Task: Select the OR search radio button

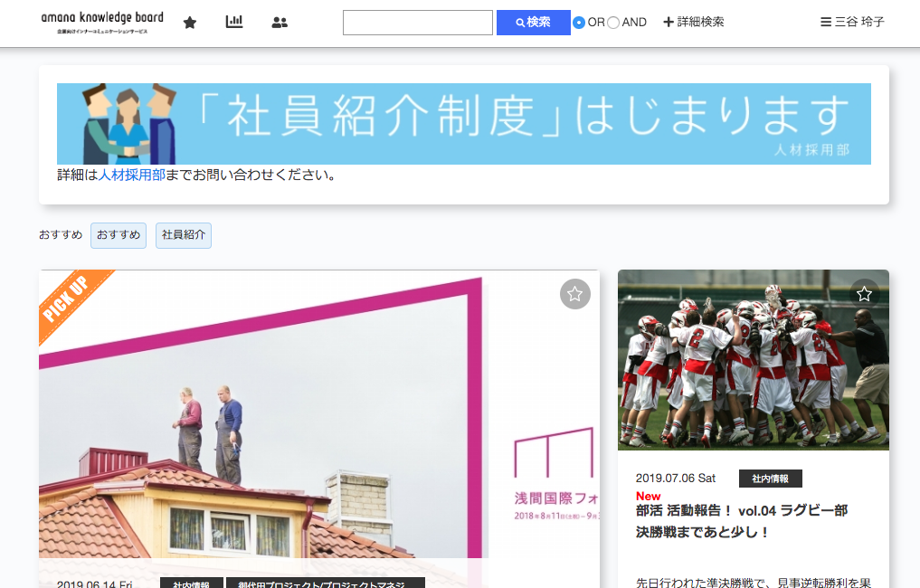Action: point(579,23)
